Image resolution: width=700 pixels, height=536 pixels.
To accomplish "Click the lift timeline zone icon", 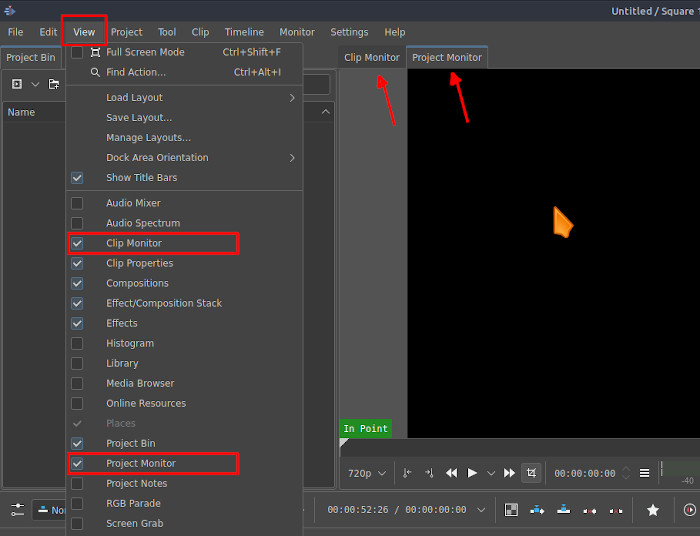I will [x=616, y=510].
